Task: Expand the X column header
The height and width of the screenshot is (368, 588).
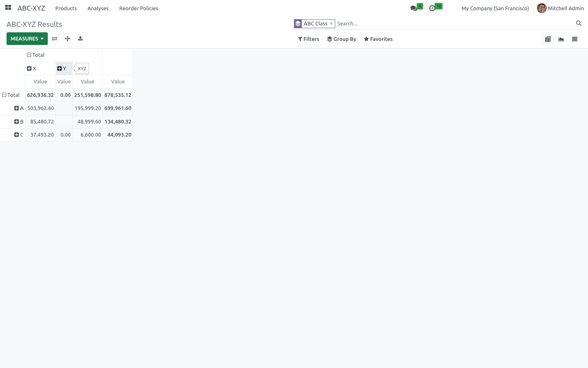Action: coord(40,69)
